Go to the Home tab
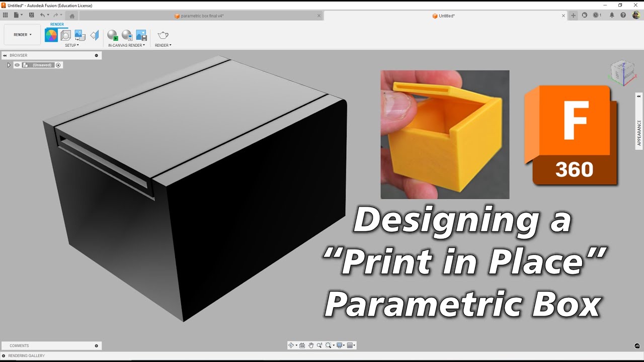The image size is (644, 362). tap(72, 16)
